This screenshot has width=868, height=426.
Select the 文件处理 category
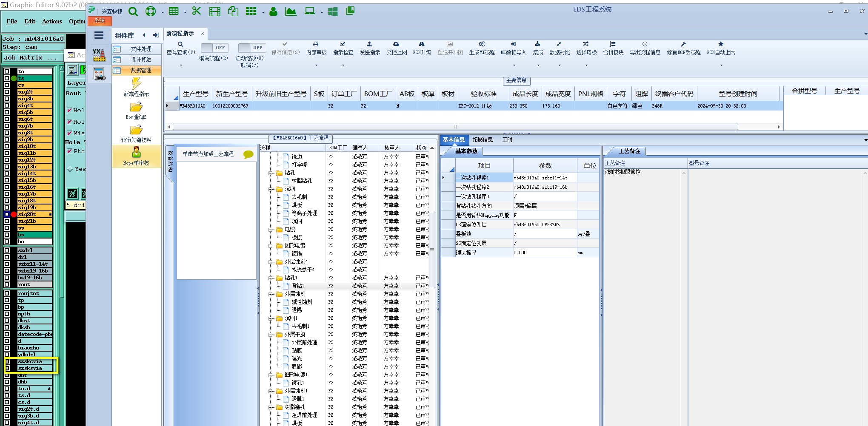pyautogui.click(x=137, y=49)
